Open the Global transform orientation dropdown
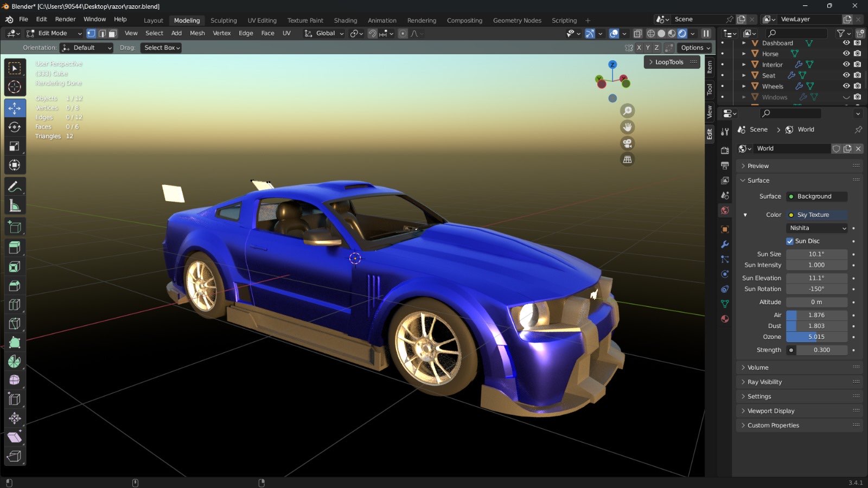 (x=324, y=34)
